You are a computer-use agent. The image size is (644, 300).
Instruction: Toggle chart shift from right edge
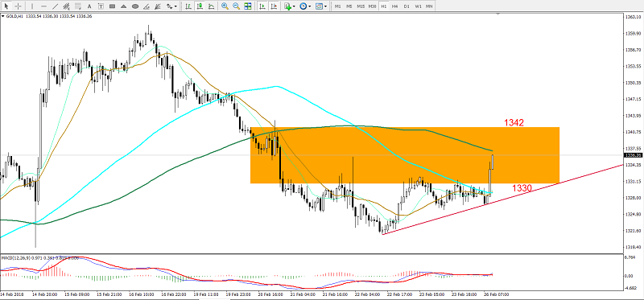click(x=274, y=6)
